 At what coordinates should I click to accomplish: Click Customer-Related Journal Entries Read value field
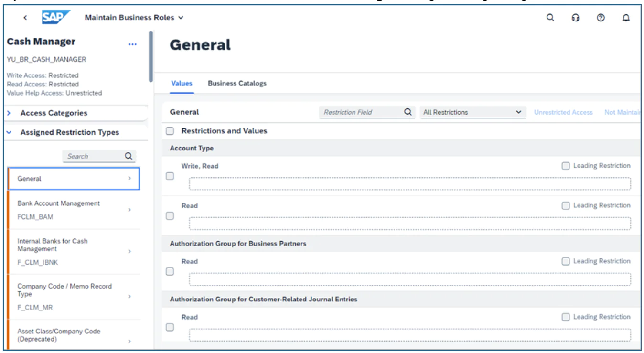pyautogui.click(x=409, y=335)
